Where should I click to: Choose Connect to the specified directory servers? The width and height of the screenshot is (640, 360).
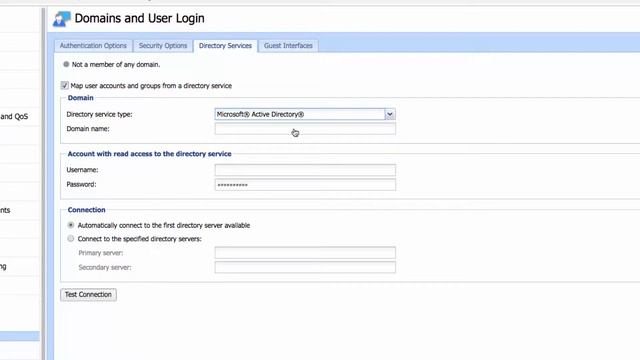pos(71,238)
